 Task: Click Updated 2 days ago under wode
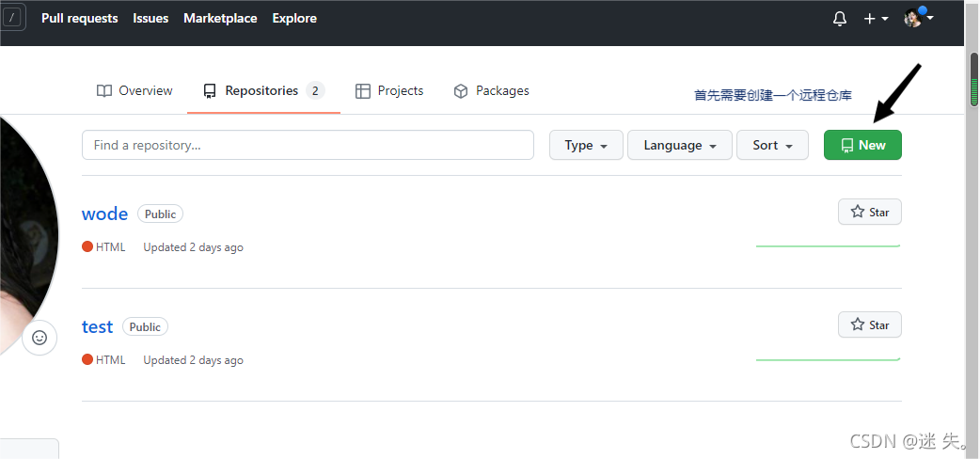point(193,247)
